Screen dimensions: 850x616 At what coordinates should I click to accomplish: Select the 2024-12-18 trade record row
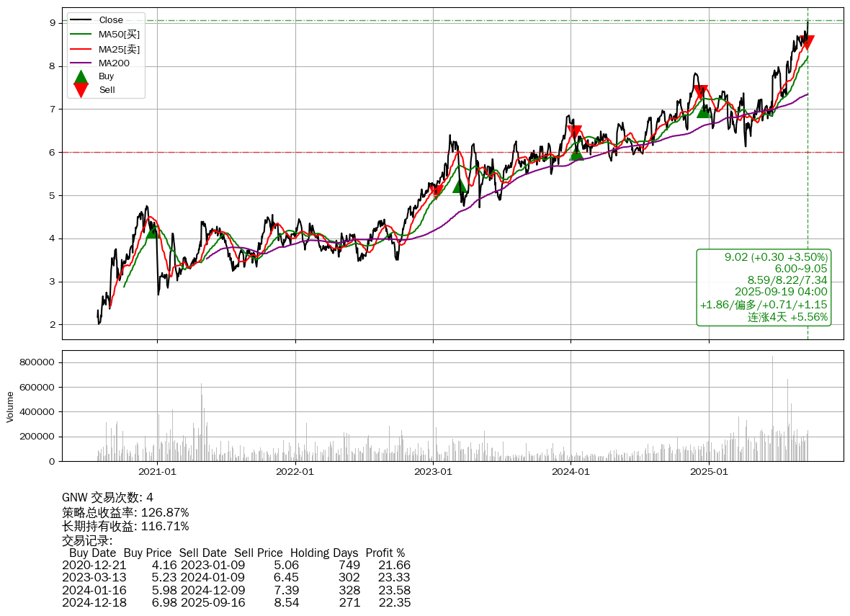click(236, 602)
